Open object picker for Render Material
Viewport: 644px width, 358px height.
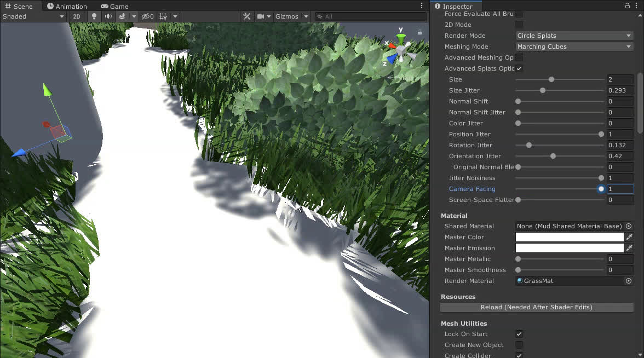pyautogui.click(x=629, y=281)
